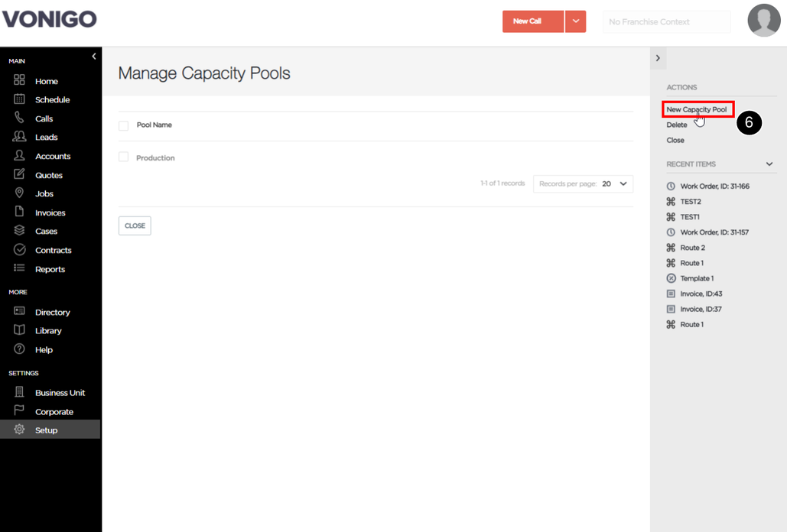Open Leads via its people icon
787x532 pixels.
19,136
